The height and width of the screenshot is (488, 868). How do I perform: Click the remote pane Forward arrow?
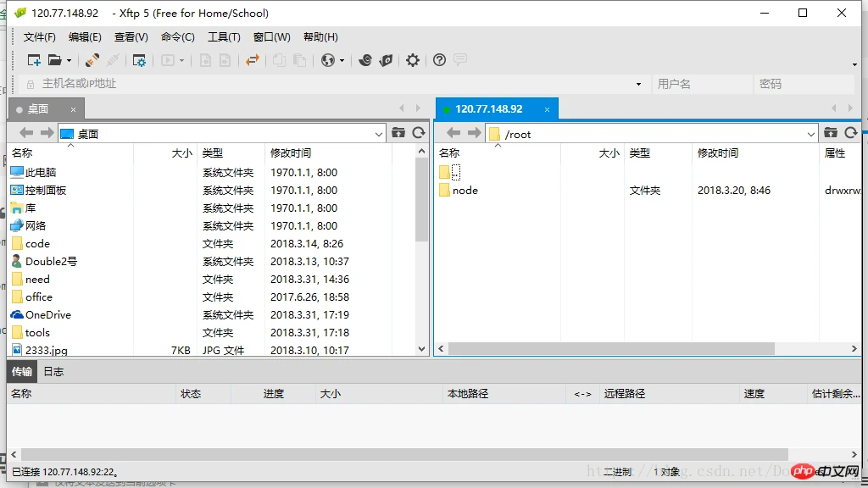[475, 133]
